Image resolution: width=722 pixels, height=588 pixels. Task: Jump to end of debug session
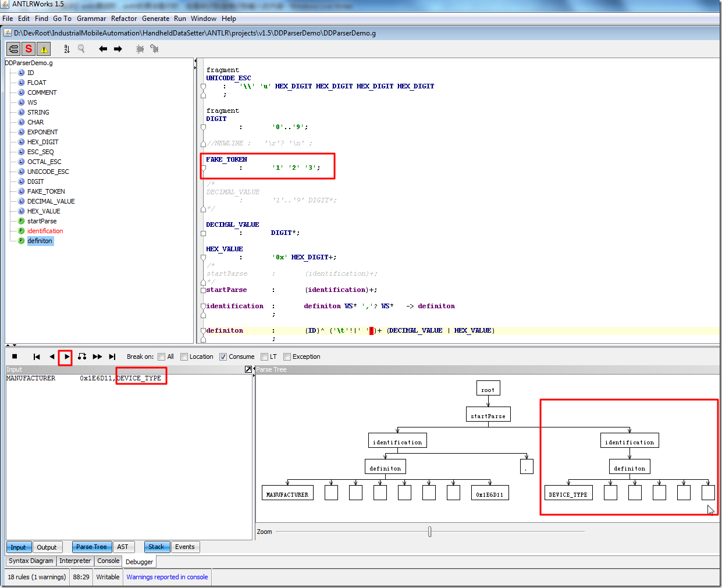point(112,357)
